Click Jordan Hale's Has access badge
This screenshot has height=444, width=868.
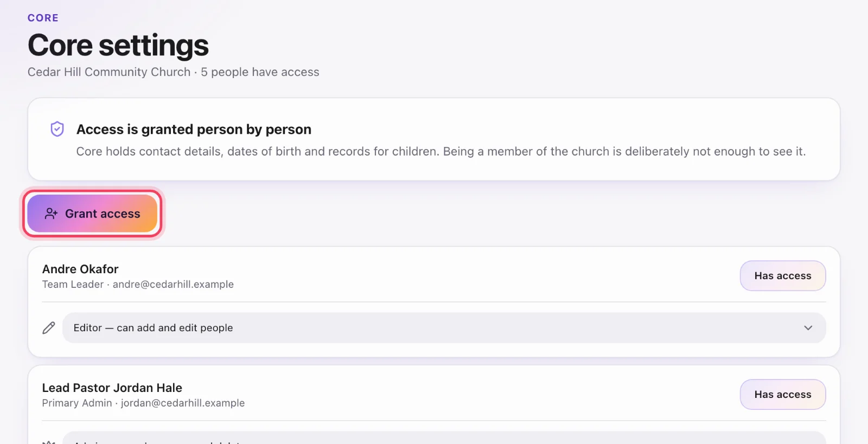pos(783,395)
